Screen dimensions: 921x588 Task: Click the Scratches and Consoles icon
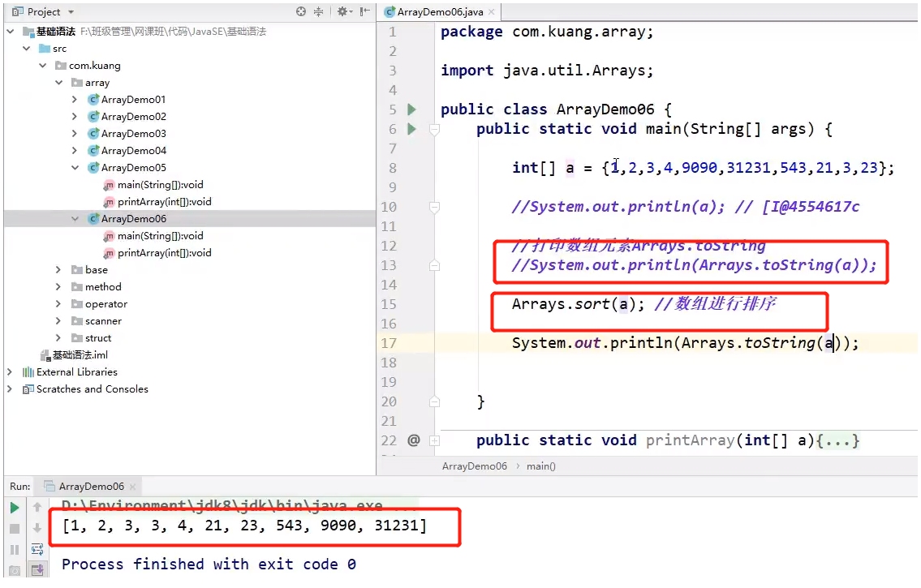click(28, 388)
